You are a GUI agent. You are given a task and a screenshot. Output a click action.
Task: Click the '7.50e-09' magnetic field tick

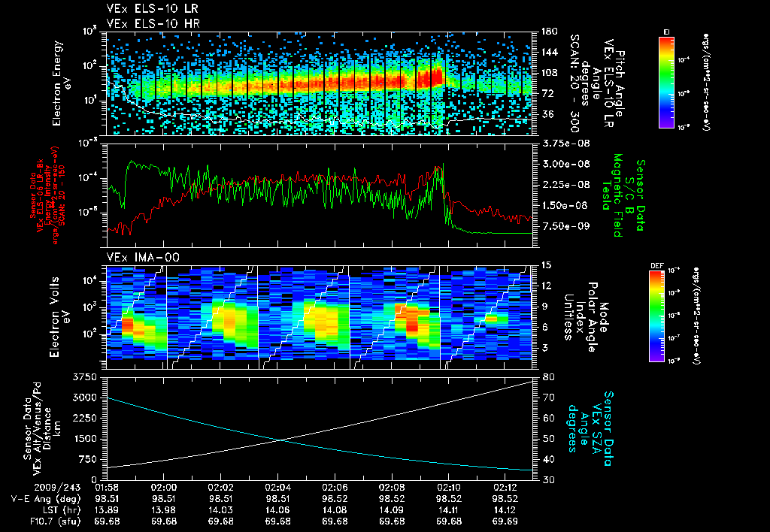coord(565,226)
